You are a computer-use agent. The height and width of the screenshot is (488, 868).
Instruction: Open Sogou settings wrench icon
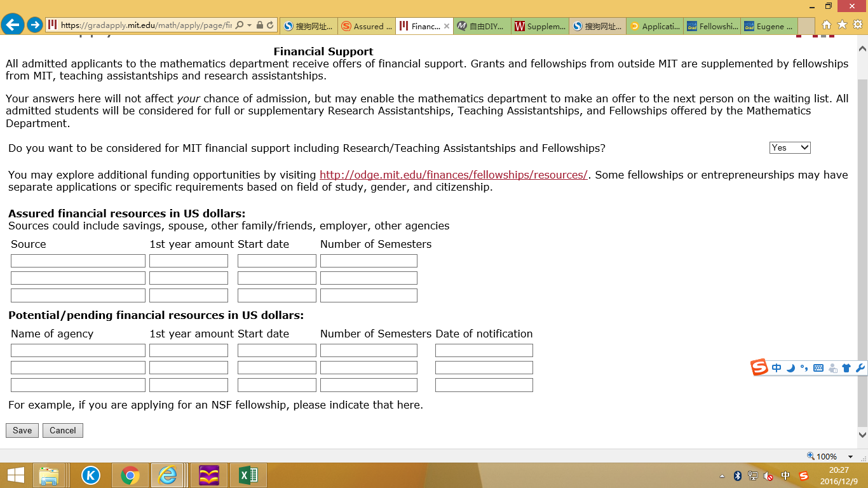coord(860,368)
